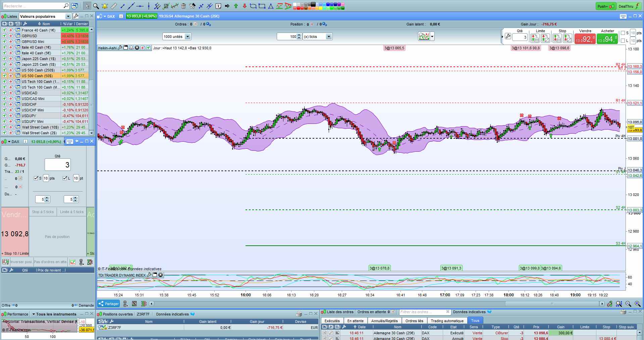Remove the TDI Trader Dynamic Index panel
This screenshot has height=340, width=644.
161,275
